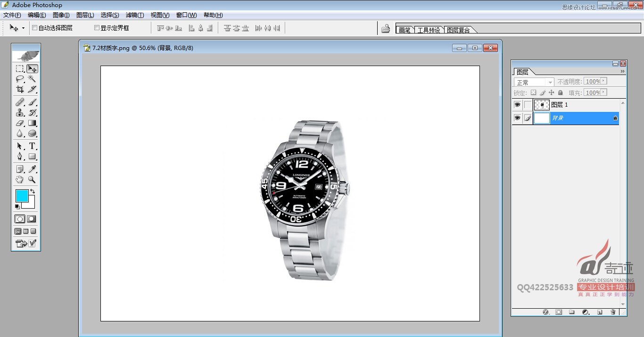644x337 pixels.
Task: Select the Rectangle shape tool
Action: tap(32, 156)
